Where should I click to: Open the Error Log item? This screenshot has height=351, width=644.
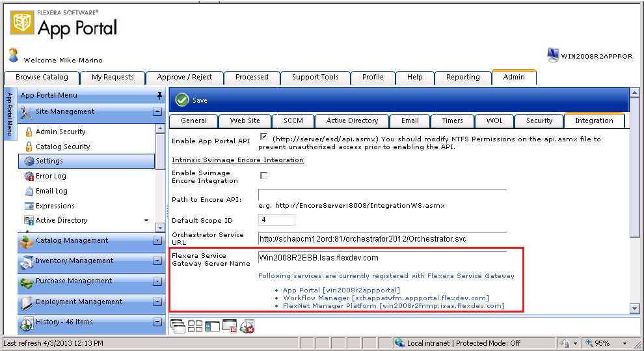[x=51, y=176]
